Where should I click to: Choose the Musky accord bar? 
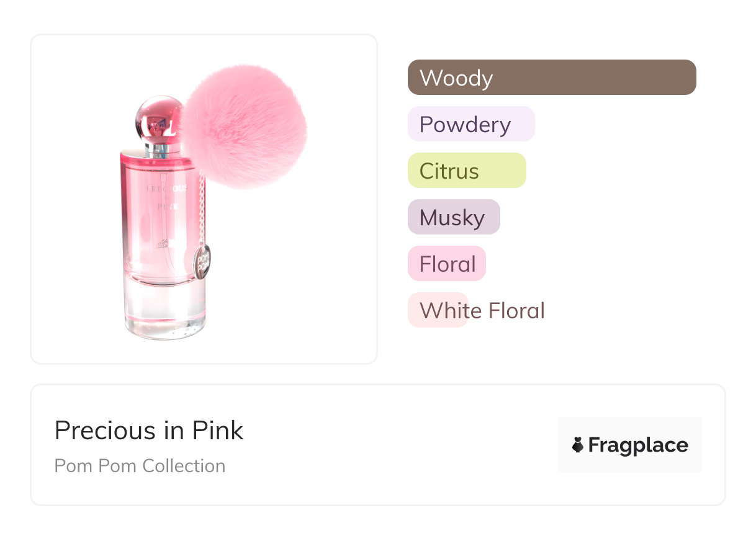pyautogui.click(x=453, y=217)
